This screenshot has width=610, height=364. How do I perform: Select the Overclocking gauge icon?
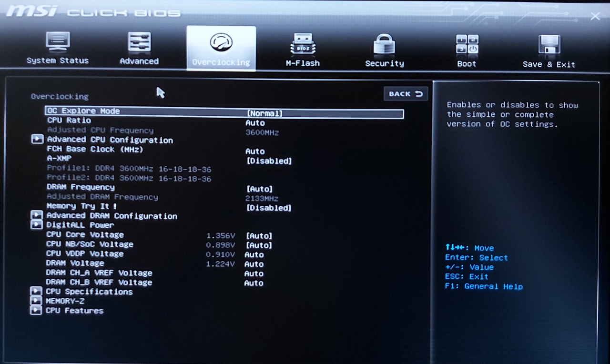tap(221, 43)
